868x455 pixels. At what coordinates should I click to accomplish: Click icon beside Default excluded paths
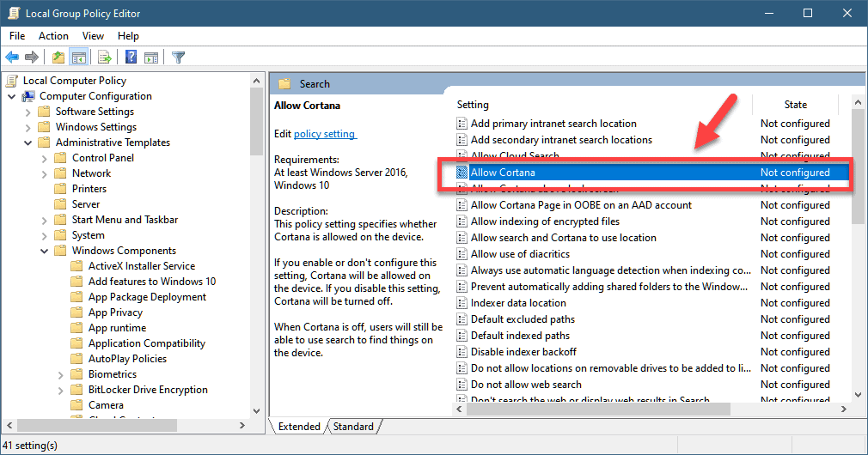click(x=462, y=319)
